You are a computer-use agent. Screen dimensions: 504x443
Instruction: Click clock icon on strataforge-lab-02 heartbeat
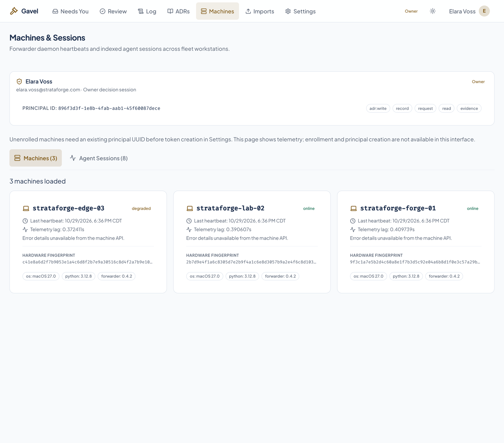(189, 221)
